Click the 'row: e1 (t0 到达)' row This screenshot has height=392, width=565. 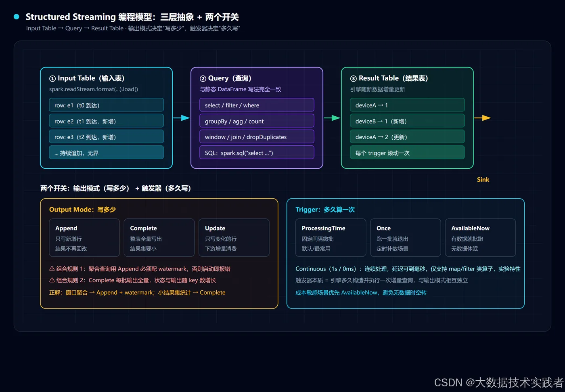(x=107, y=105)
